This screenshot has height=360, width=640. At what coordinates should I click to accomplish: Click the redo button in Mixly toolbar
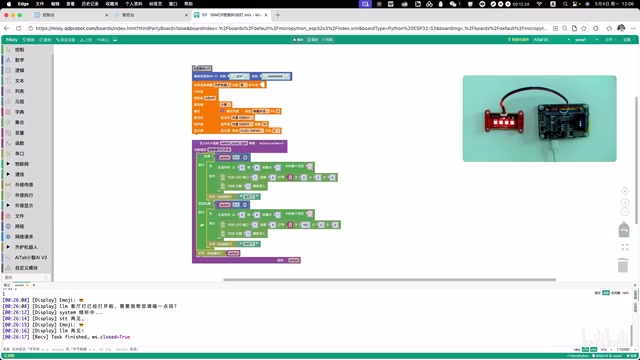[45, 40]
